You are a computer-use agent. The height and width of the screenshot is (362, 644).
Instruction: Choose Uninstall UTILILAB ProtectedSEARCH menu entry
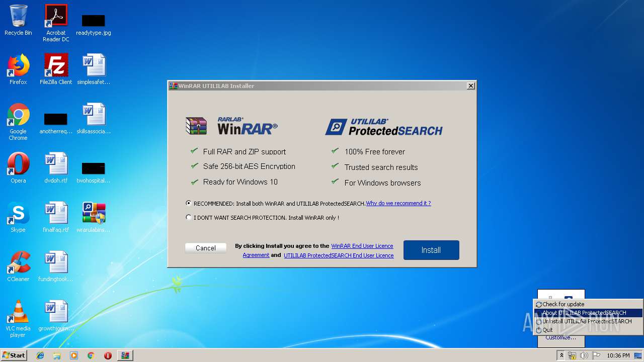point(588,321)
